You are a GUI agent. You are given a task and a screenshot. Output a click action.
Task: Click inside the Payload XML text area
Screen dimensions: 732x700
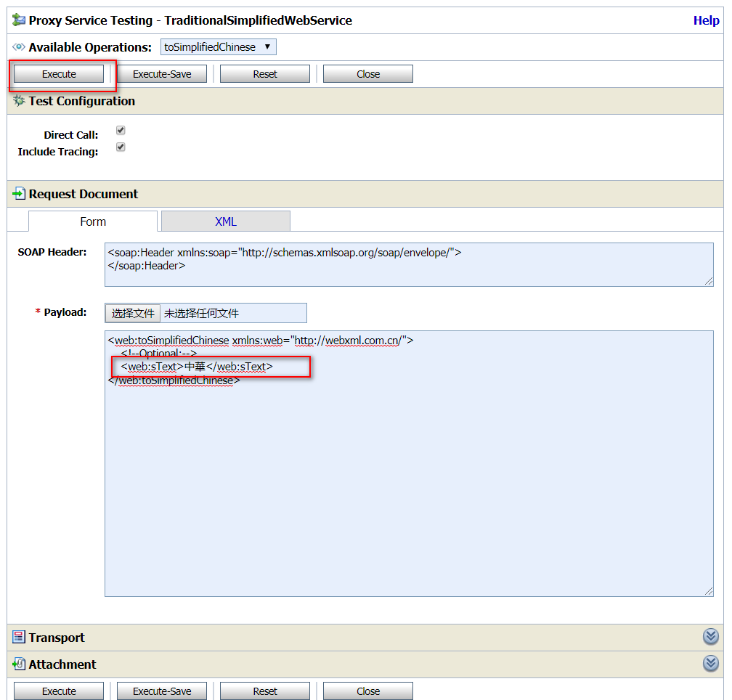pyautogui.click(x=409, y=463)
